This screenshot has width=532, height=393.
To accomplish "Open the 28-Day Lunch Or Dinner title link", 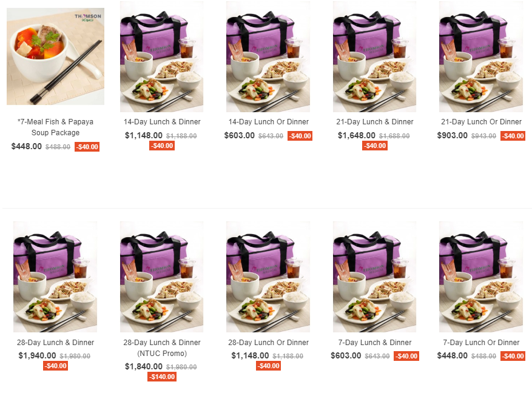I will point(268,343).
